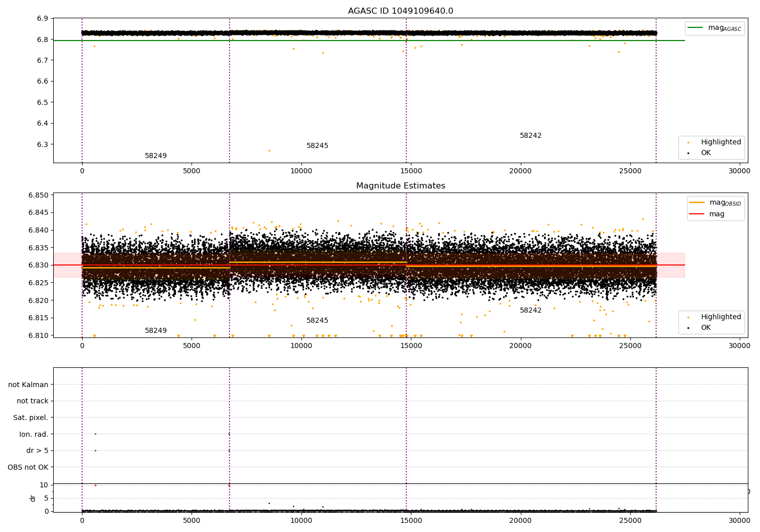Image resolution: width=760 pixels, height=532 pixels.
Task: Select 'Highlighted' in the top plot legend
Action: click(721, 142)
